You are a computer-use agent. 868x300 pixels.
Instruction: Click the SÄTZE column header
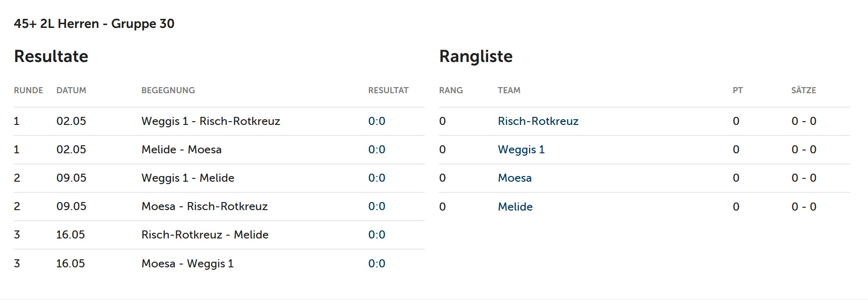pyautogui.click(x=803, y=90)
